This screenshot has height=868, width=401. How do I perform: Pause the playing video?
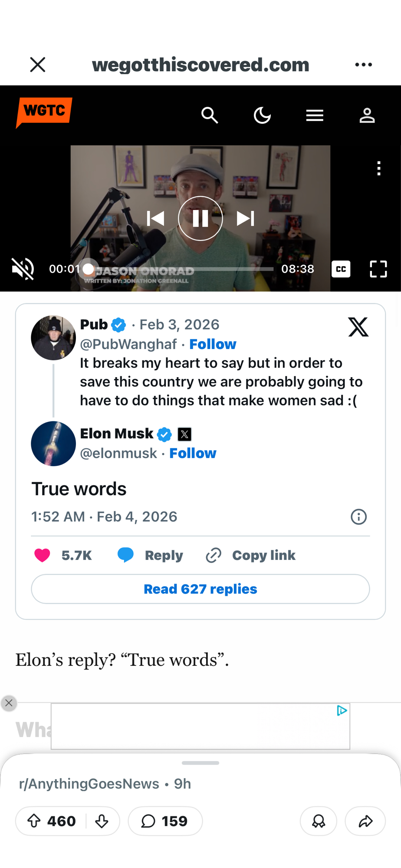[200, 218]
